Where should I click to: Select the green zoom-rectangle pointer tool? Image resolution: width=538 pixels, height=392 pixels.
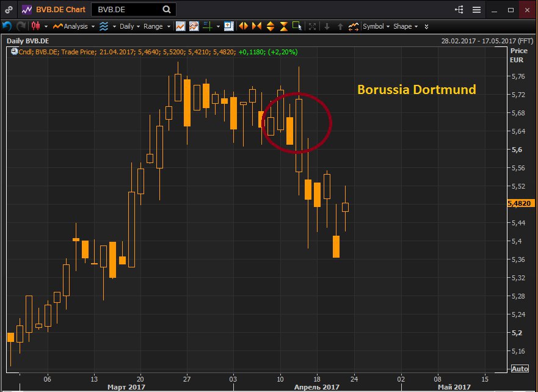tap(297, 26)
